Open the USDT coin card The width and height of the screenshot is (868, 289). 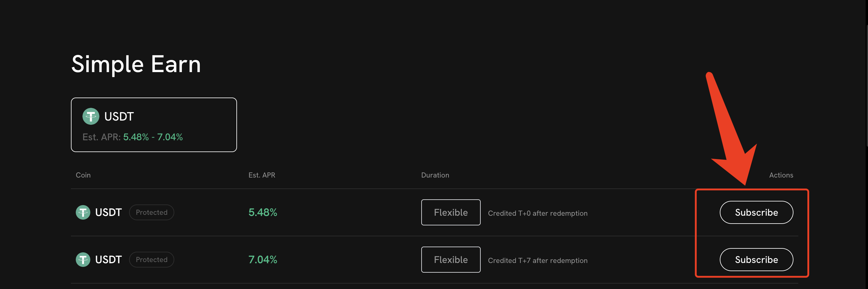(154, 125)
